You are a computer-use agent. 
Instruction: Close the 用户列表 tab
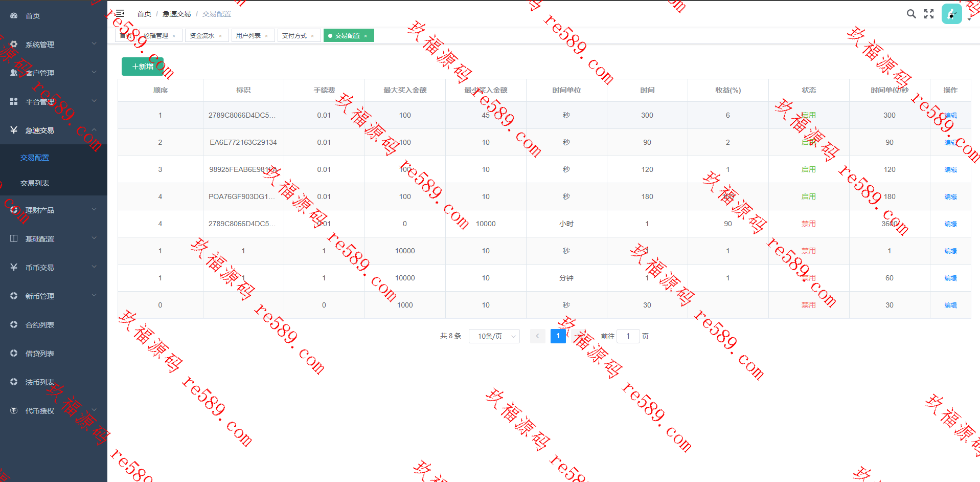click(x=266, y=36)
